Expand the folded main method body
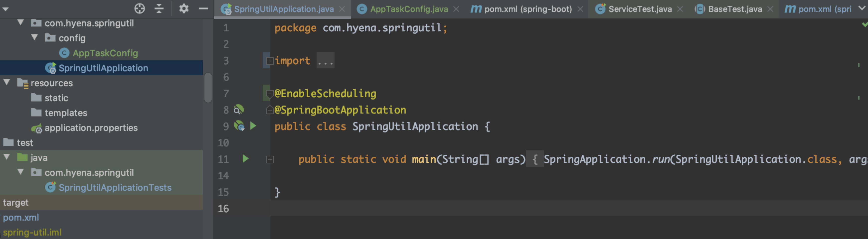The width and height of the screenshot is (868, 239). pos(269,160)
